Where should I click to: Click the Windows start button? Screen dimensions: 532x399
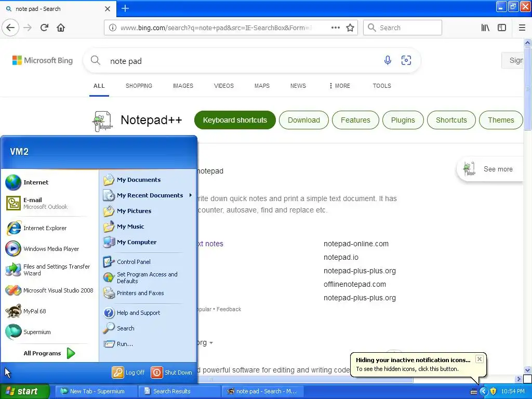pyautogui.click(x=25, y=392)
